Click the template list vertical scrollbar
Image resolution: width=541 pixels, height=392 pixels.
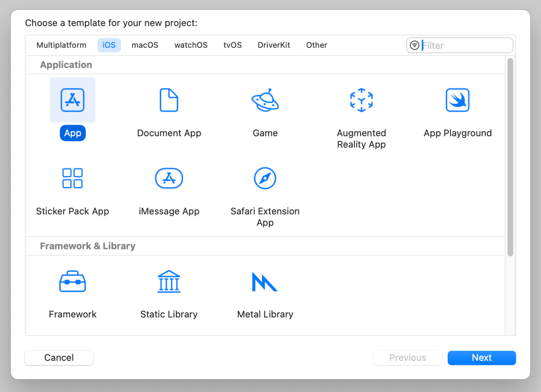[510, 157]
